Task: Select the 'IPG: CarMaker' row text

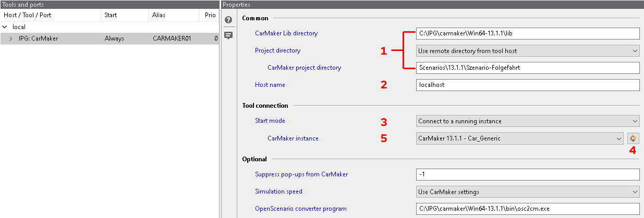Action: coord(38,39)
